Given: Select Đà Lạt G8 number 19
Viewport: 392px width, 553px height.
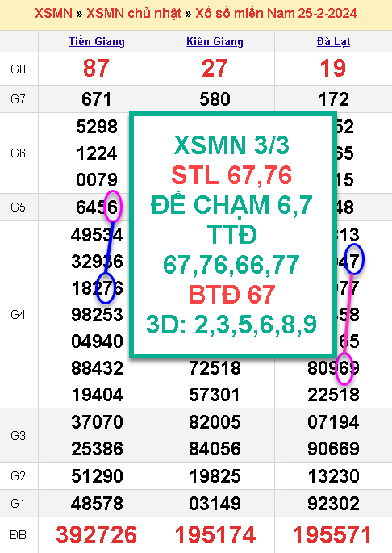Looking at the screenshot, I should click(333, 68).
